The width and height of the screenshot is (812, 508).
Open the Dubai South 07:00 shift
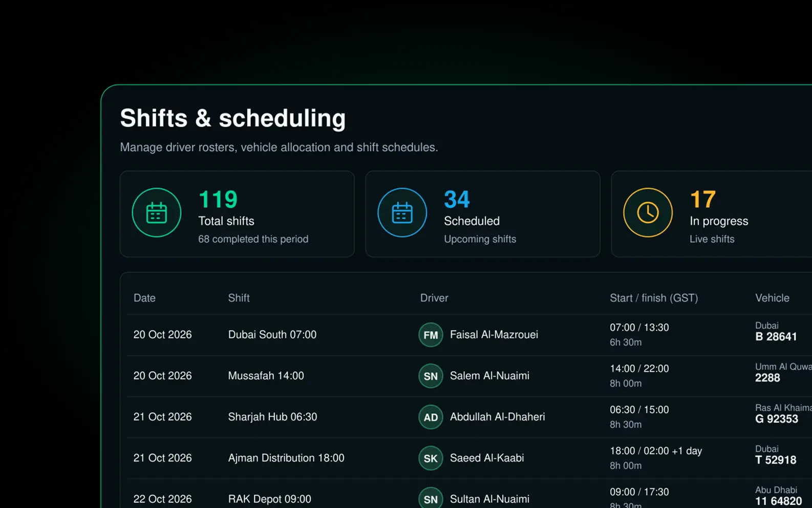pyautogui.click(x=272, y=334)
